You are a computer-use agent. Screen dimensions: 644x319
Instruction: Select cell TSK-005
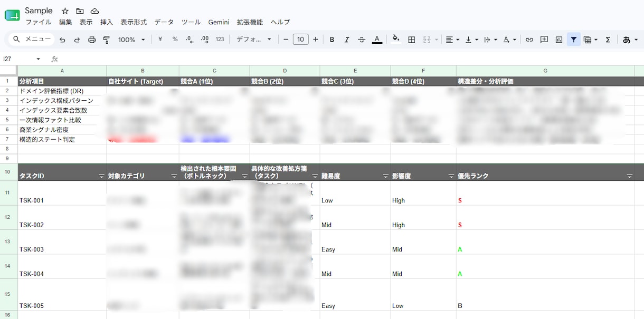pyautogui.click(x=62, y=295)
